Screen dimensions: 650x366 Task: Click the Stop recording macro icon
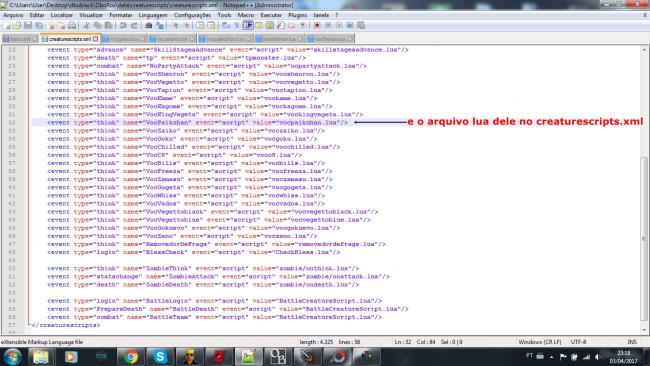pos(328,26)
